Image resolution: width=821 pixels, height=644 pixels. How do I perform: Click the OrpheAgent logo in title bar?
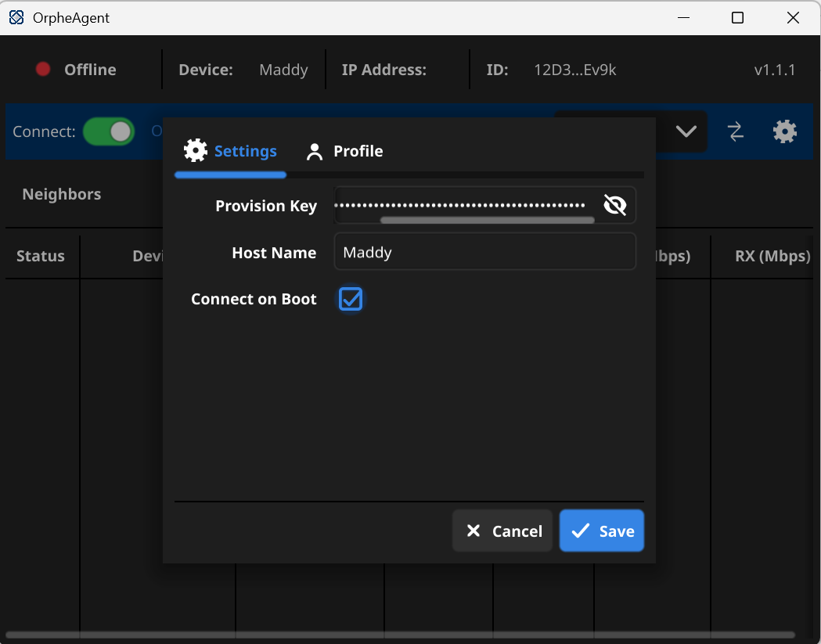[x=16, y=18]
